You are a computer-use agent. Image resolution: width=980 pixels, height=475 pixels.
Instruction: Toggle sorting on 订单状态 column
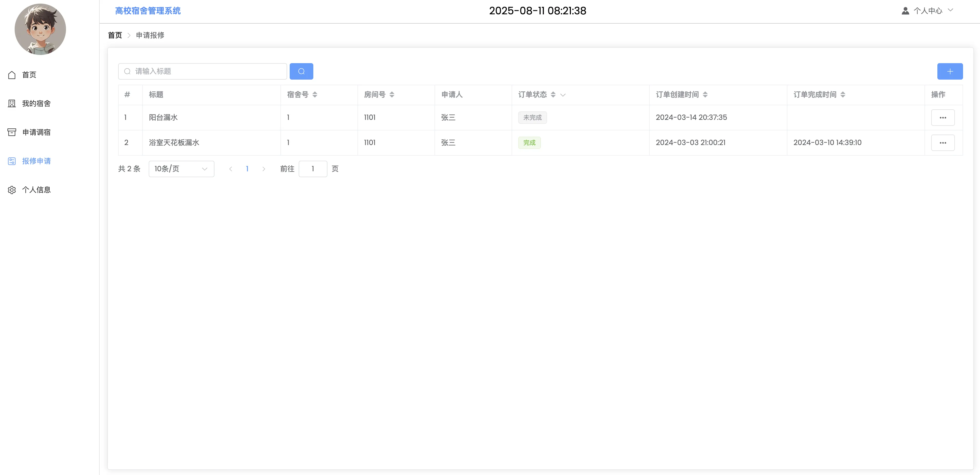(553, 95)
